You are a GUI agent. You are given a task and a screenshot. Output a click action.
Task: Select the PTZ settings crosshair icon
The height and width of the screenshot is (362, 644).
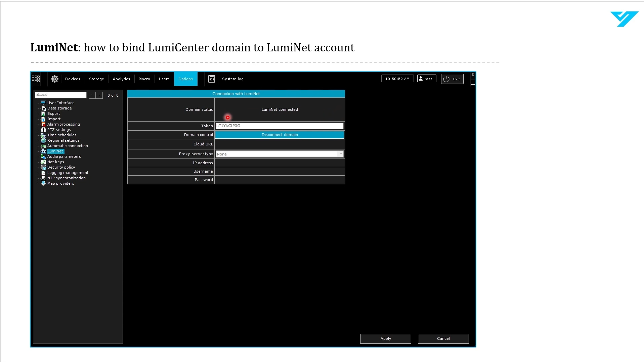43,130
